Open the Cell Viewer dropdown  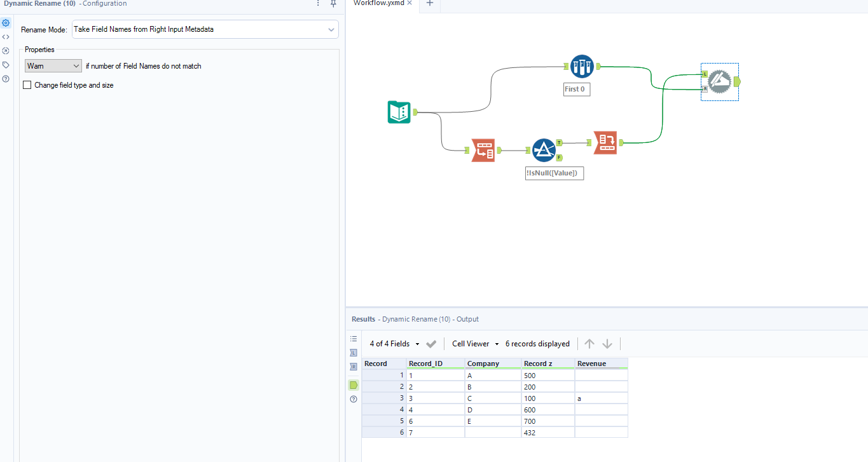[x=476, y=344]
